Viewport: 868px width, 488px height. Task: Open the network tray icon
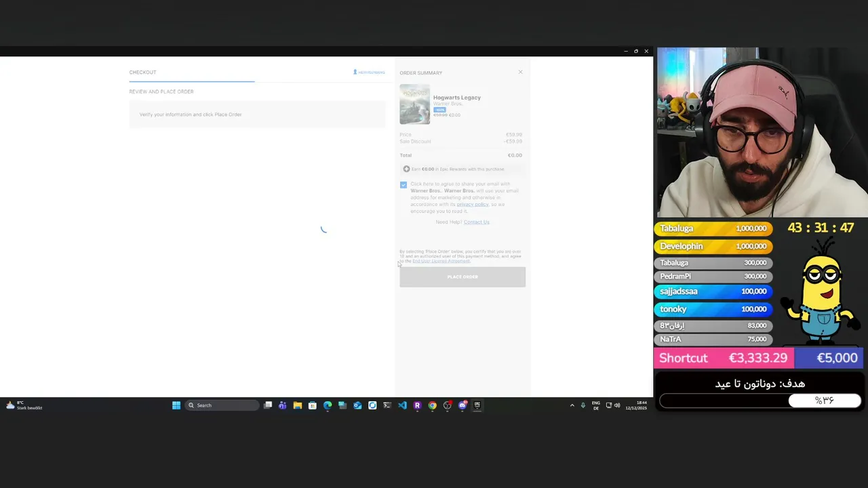pyautogui.click(x=608, y=405)
